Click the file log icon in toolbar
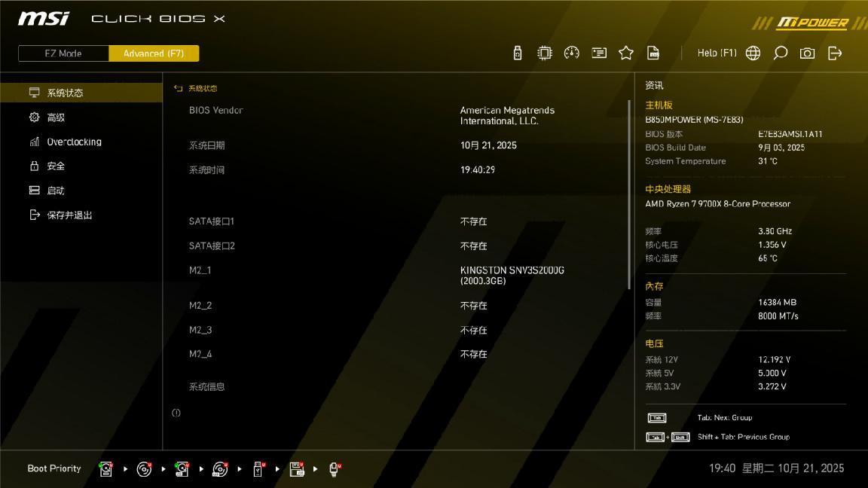The image size is (868, 488). pos(653,53)
